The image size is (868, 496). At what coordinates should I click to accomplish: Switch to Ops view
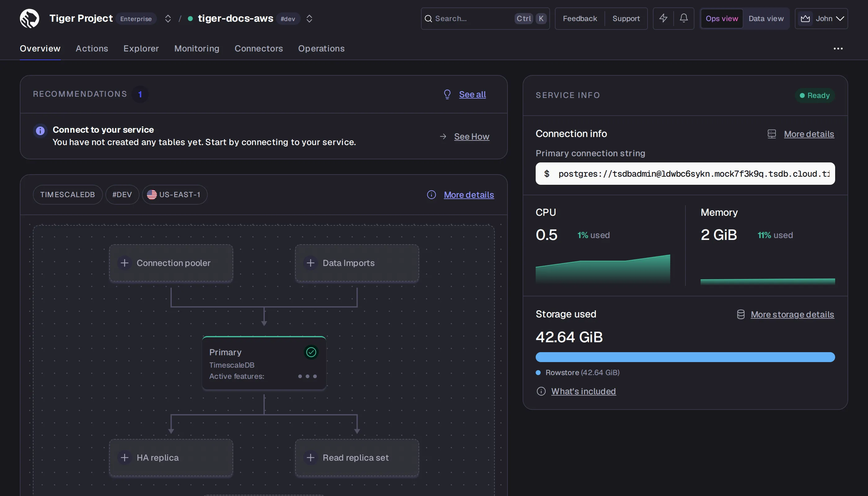[x=721, y=18]
